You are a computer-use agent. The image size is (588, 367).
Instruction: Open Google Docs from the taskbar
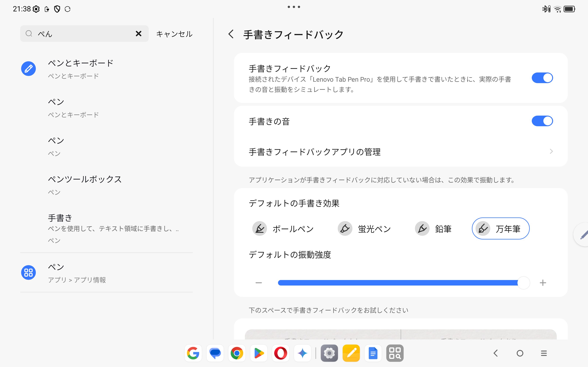tap(373, 353)
